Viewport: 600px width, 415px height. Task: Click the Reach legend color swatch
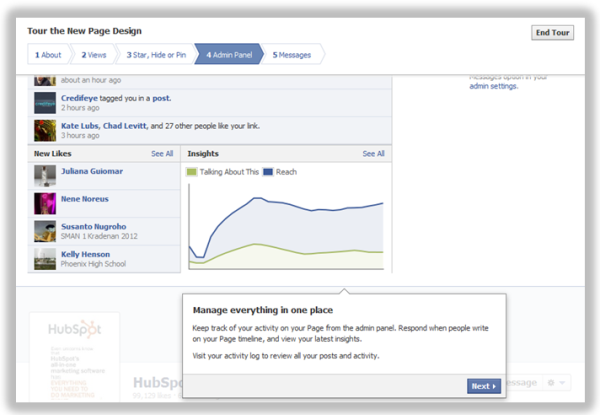(x=267, y=172)
